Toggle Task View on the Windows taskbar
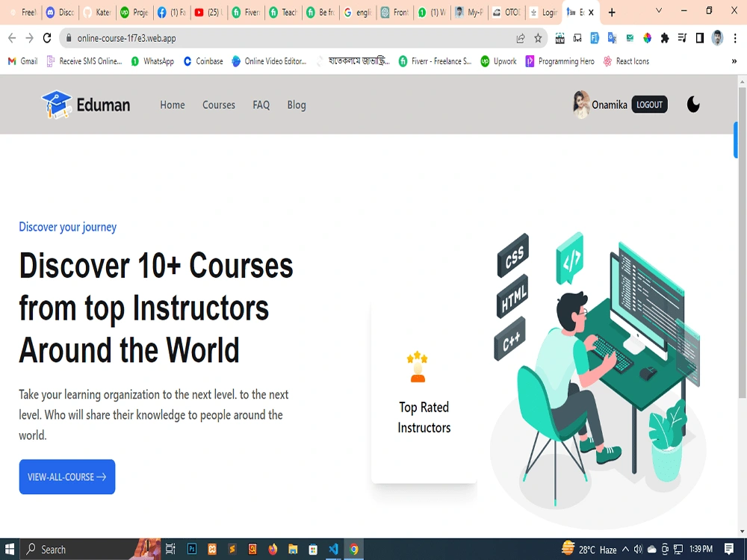 [x=170, y=550]
